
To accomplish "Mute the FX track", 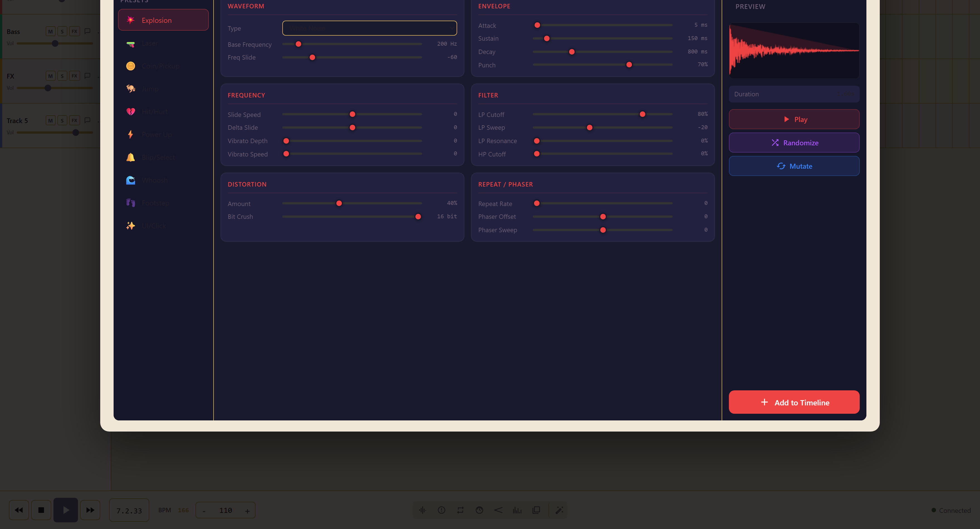I will (x=50, y=76).
